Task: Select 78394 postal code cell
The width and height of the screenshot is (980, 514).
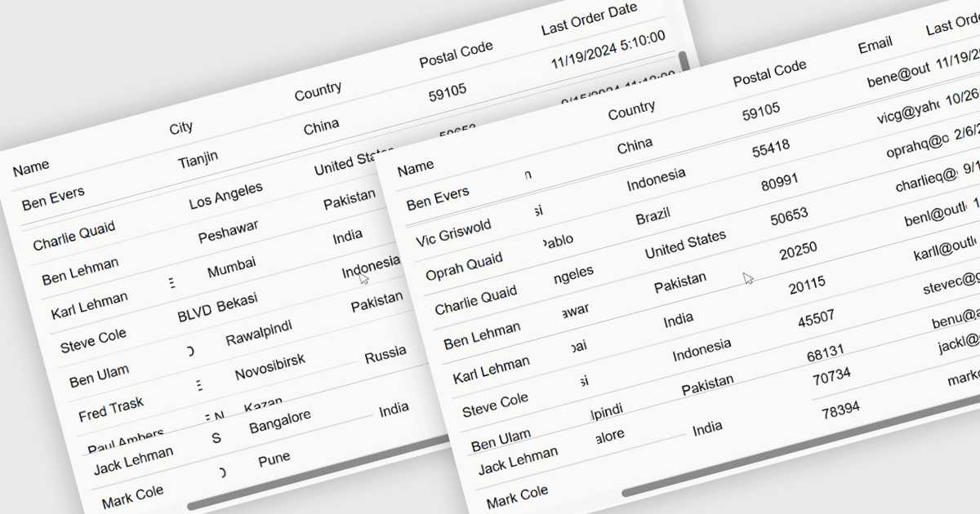Action: pyautogui.click(x=840, y=410)
